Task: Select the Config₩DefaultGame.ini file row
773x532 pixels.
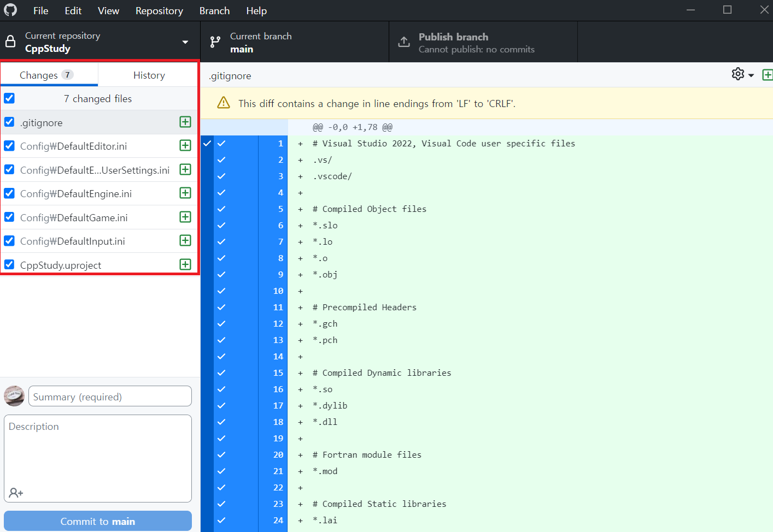Action: [99, 217]
